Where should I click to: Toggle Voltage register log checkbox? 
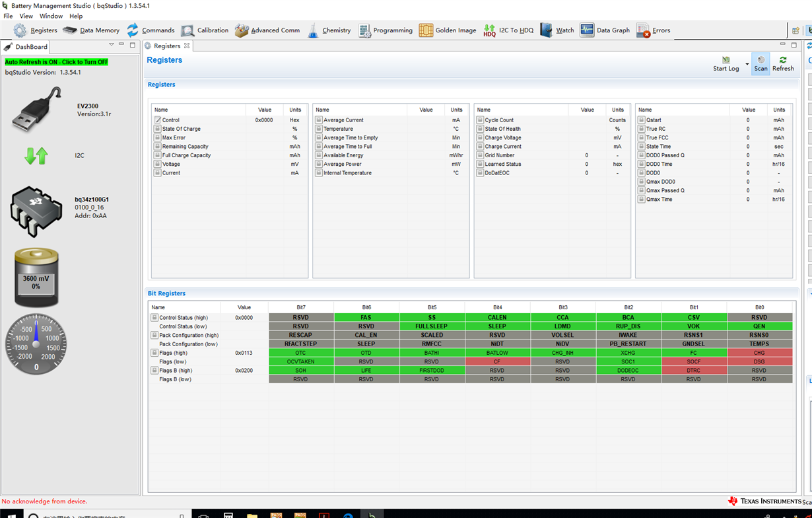(158, 164)
